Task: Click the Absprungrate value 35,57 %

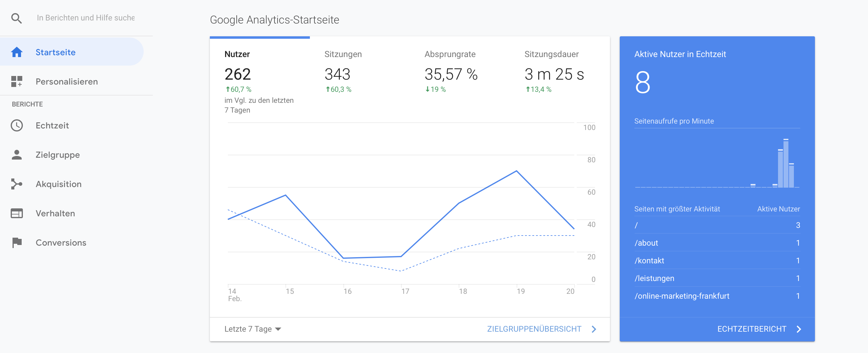Action: pos(451,74)
